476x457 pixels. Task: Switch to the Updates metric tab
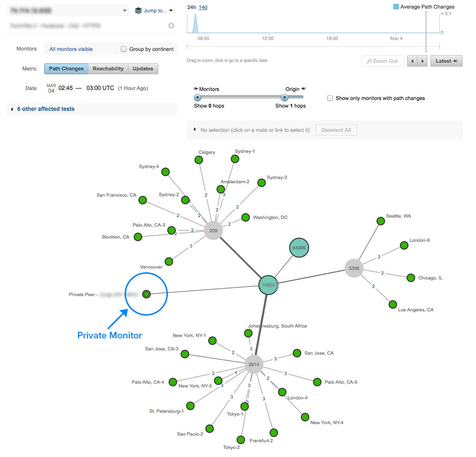pos(143,69)
